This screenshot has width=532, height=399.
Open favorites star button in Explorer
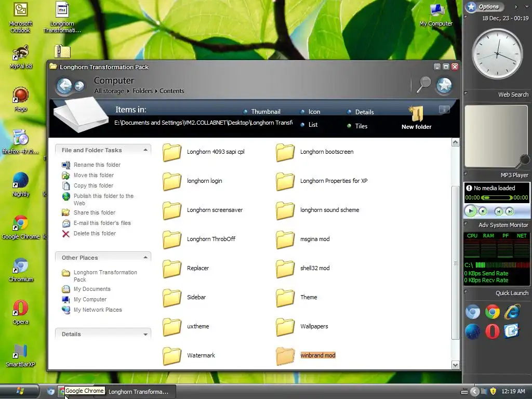coord(444,85)
